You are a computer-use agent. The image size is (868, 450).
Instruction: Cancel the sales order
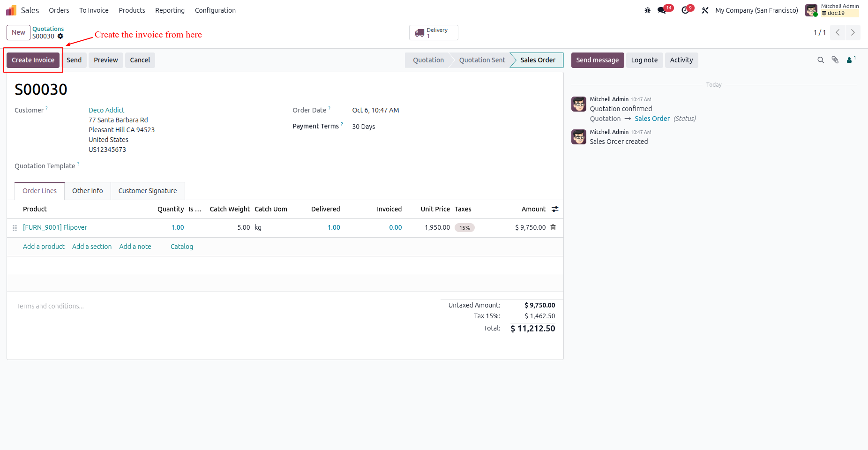(140, 60)
